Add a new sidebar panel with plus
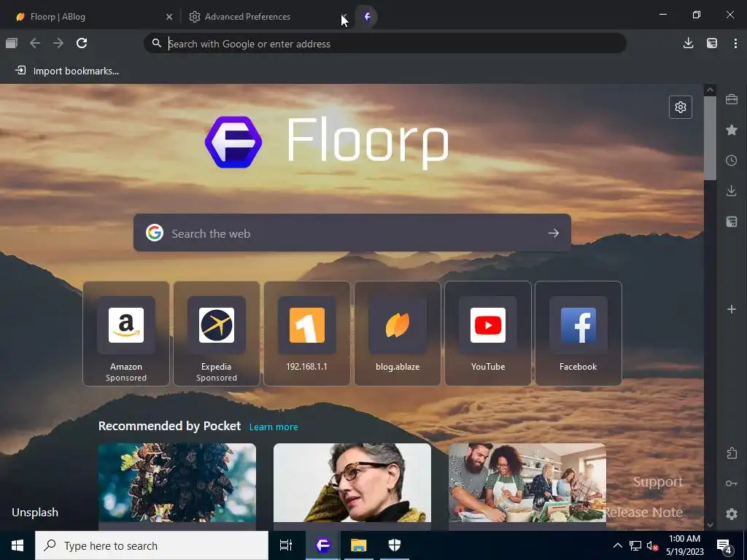 click(x=732, y=309)
